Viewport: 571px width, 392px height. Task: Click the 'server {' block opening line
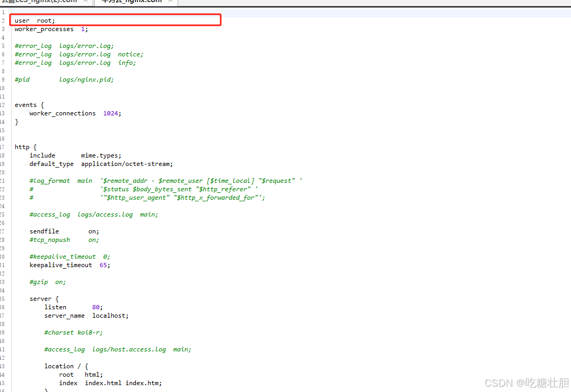point(44,299)
